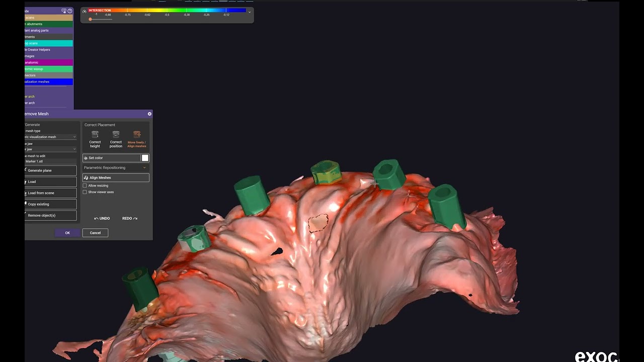Image resolution: width=644 pixels, height=362 pixels.
Task: Toggle the images group row
Action: tap(49, 56)
